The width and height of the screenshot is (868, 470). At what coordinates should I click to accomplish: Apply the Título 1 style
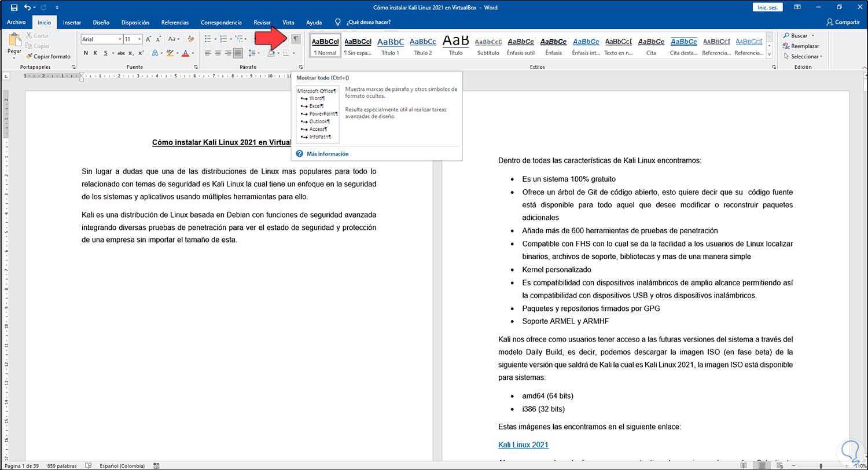[x=390, y=46]
